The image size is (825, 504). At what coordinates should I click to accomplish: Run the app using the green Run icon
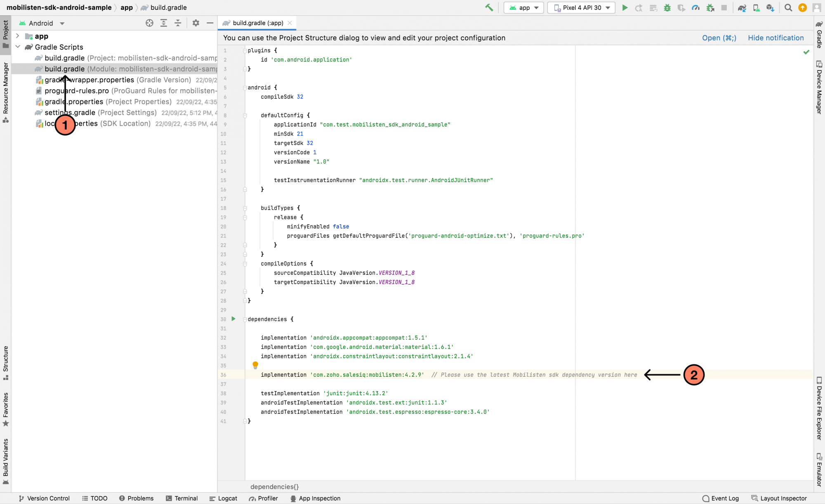pos(625,7)
